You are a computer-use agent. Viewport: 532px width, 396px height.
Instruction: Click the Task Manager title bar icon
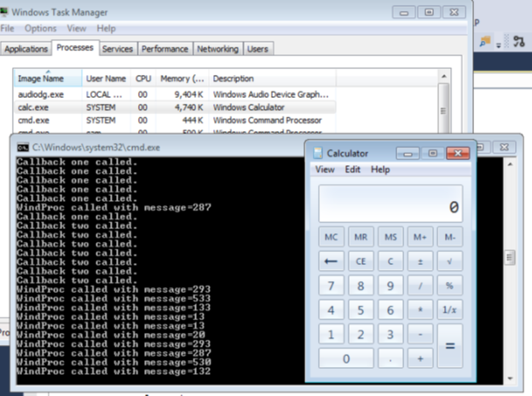point(3,12)
